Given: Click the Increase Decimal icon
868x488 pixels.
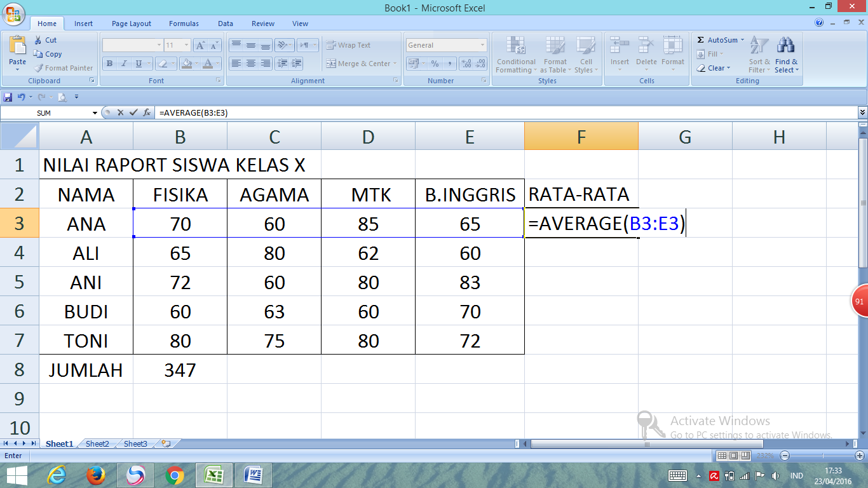Looking at the screenshot, I should [466, 64].
